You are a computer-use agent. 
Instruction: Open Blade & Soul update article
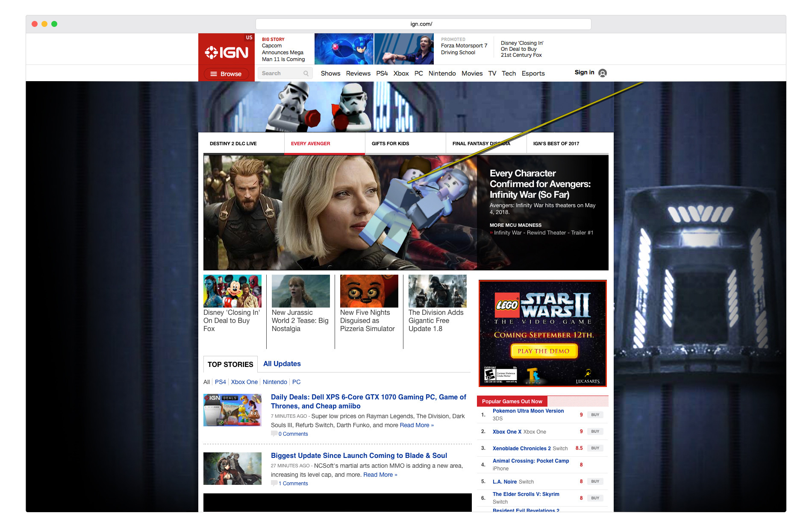(x=359, y=456)
